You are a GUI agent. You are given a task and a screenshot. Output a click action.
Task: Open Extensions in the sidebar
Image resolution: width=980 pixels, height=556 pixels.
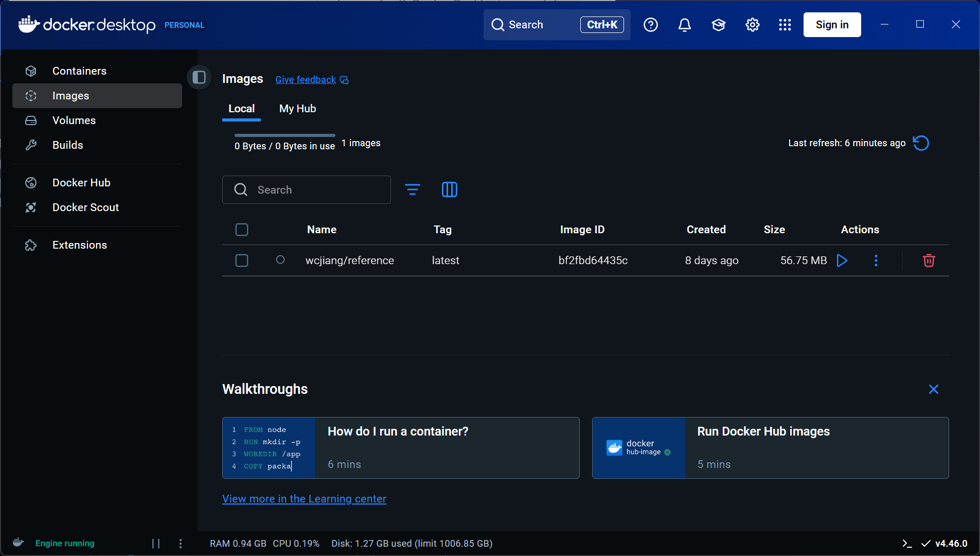97,245
